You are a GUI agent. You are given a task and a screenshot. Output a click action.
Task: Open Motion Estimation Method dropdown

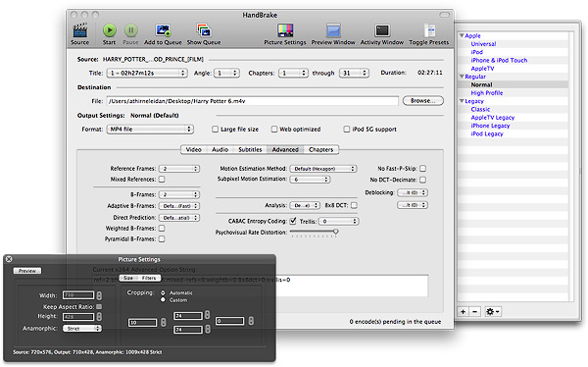323,169
